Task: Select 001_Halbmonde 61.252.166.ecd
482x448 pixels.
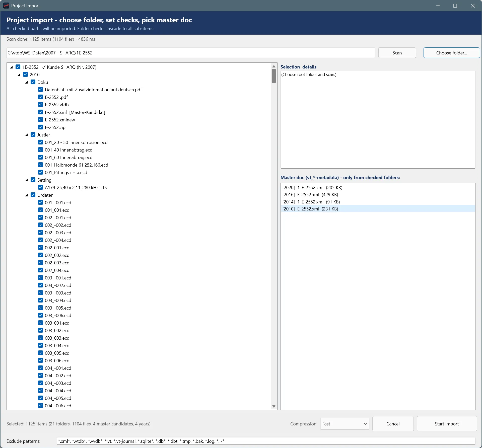Action: (x=76, y=165)
